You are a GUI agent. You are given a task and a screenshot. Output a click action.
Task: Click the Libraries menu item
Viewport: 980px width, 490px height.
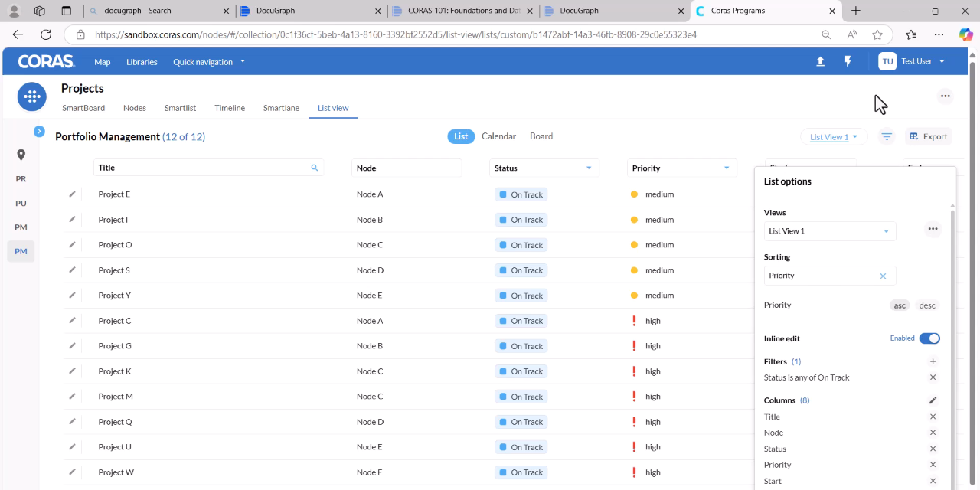(142, 62)
